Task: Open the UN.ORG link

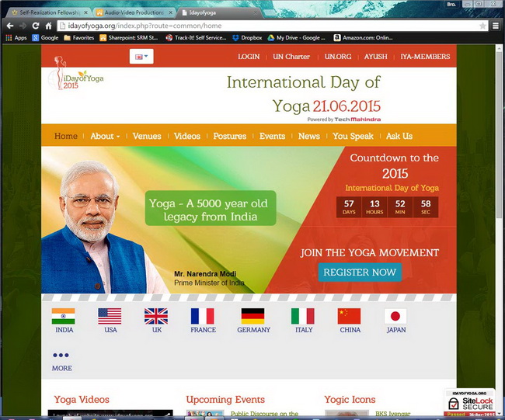Action: pos(338,57)
